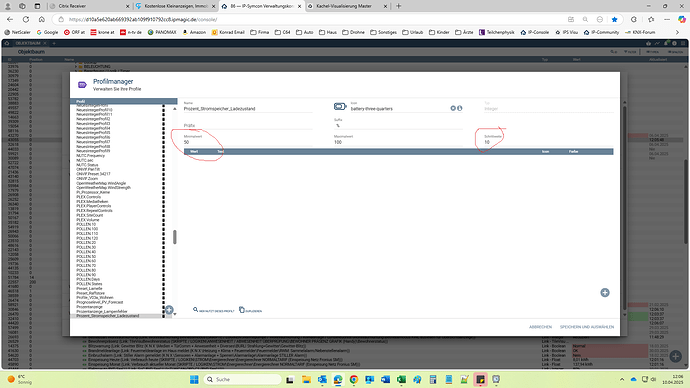The height and width of the screenshot is (388, 690).
Task: Clear the selected icon using the small x icon
Action: pyautogui.click(x=453, y=108)
